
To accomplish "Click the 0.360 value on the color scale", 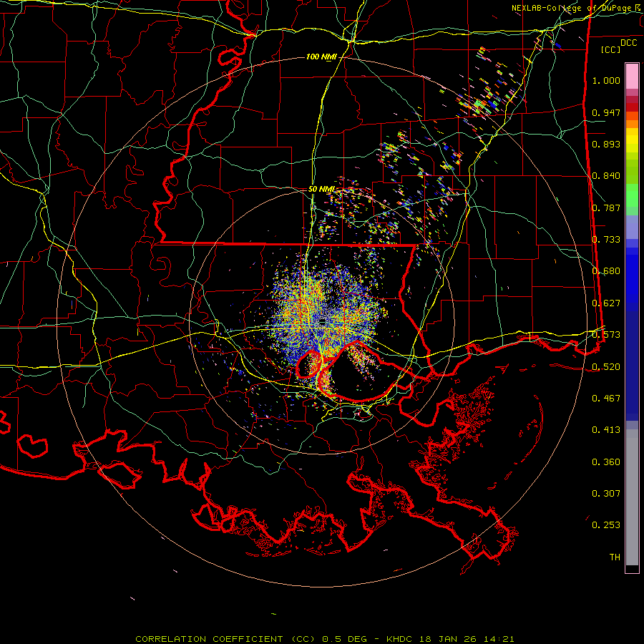I will click(x=606, y=462).
